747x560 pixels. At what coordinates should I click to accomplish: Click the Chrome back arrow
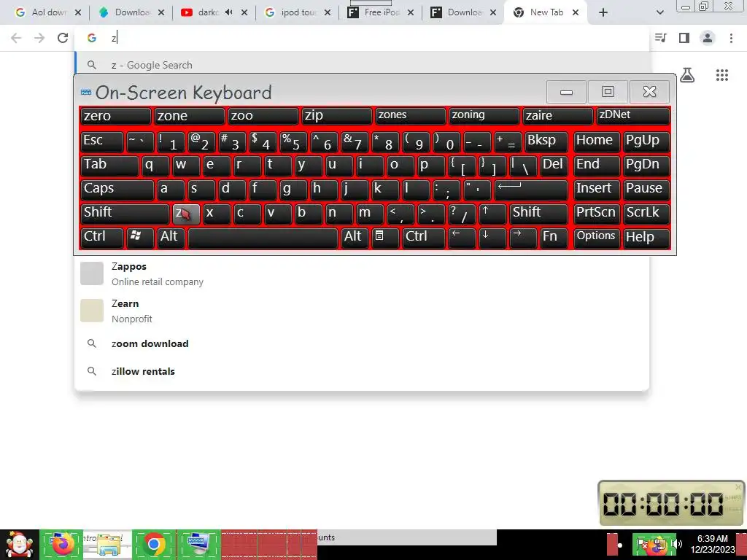pos(16,38)
